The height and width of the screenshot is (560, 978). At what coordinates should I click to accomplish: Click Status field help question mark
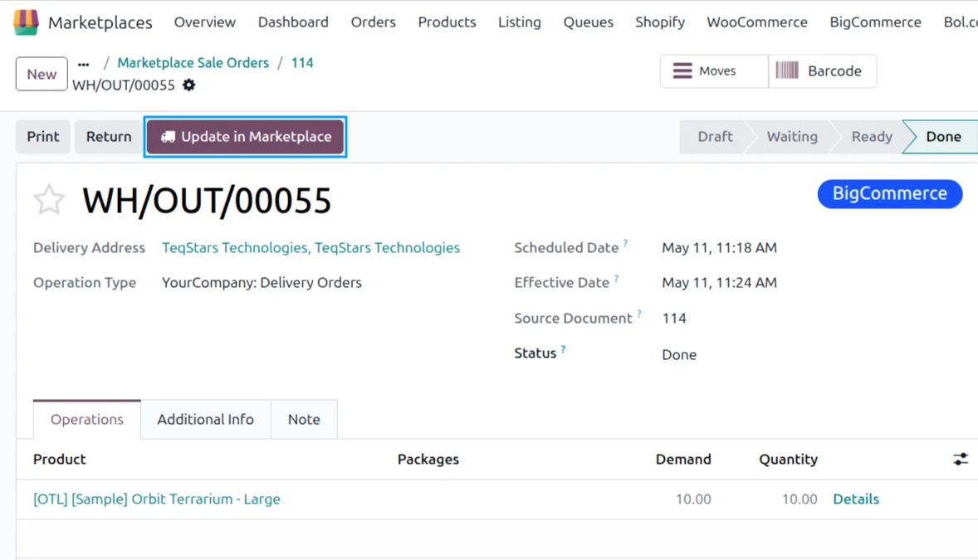click(x=563, y=349)
